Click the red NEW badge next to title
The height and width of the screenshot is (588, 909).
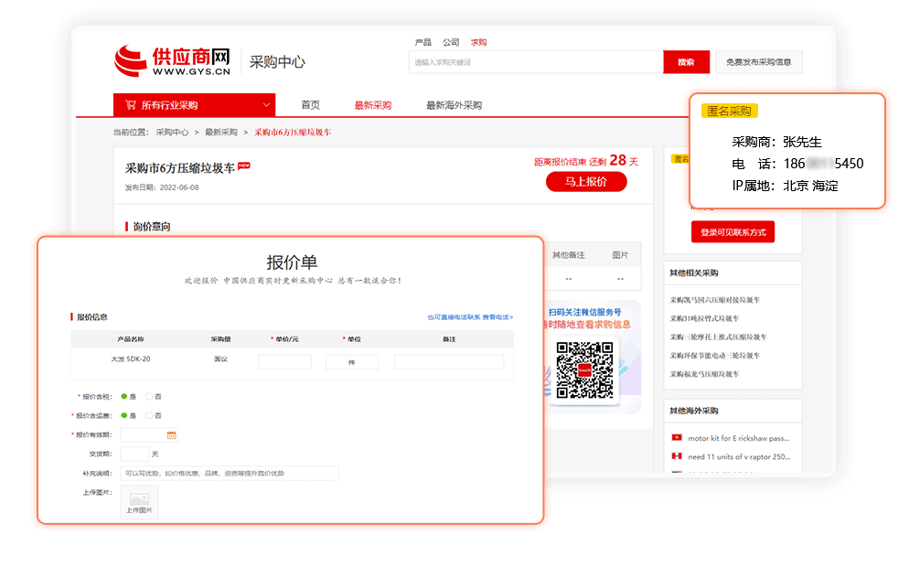pos(244,166)
